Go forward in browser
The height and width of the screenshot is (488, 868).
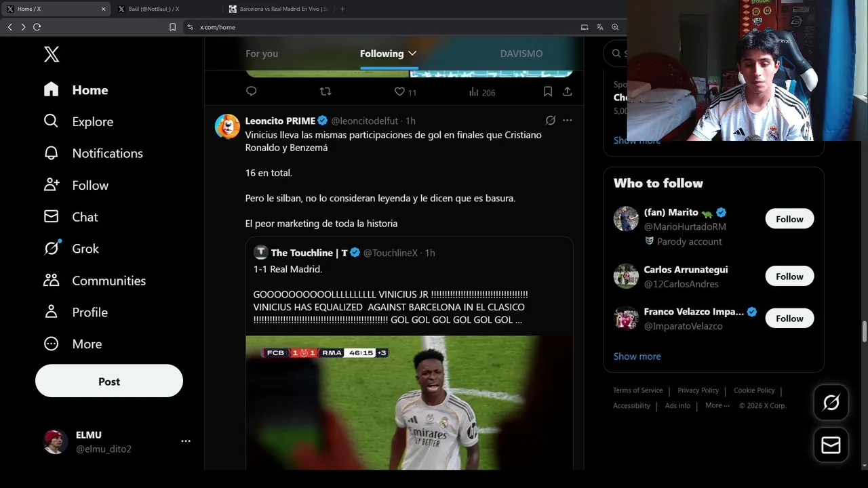tap(23, 27)
